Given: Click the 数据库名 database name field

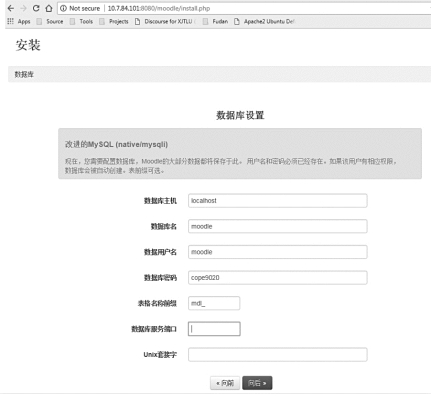Looking at the screenshot, I should 278,226.
